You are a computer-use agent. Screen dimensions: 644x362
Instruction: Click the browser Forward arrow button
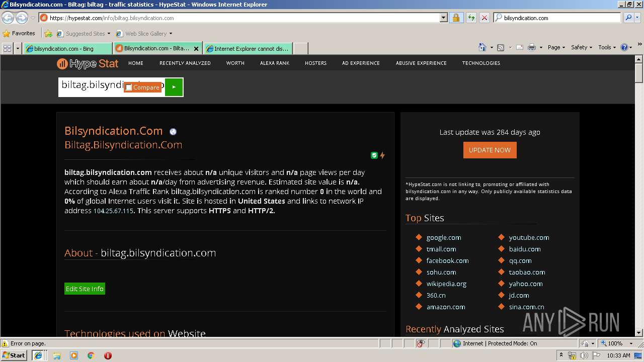(x=22, y=18)
